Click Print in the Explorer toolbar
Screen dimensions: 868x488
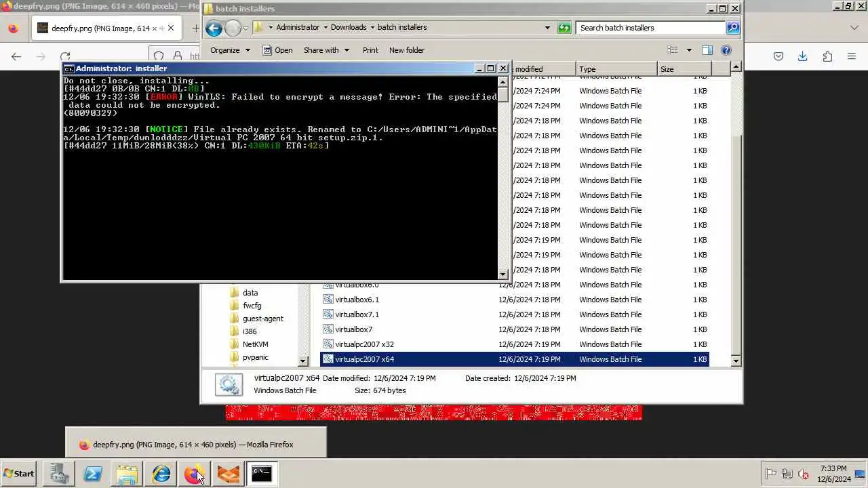click(x=370, y=50)
